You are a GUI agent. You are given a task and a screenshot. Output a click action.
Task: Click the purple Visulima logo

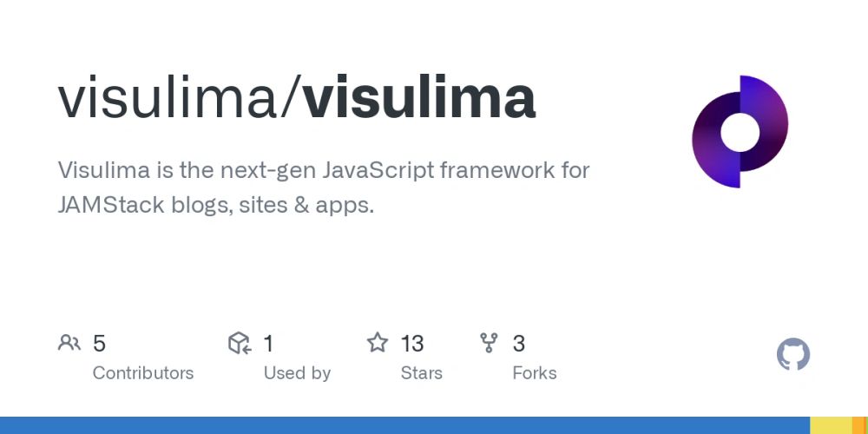point(740,132)
